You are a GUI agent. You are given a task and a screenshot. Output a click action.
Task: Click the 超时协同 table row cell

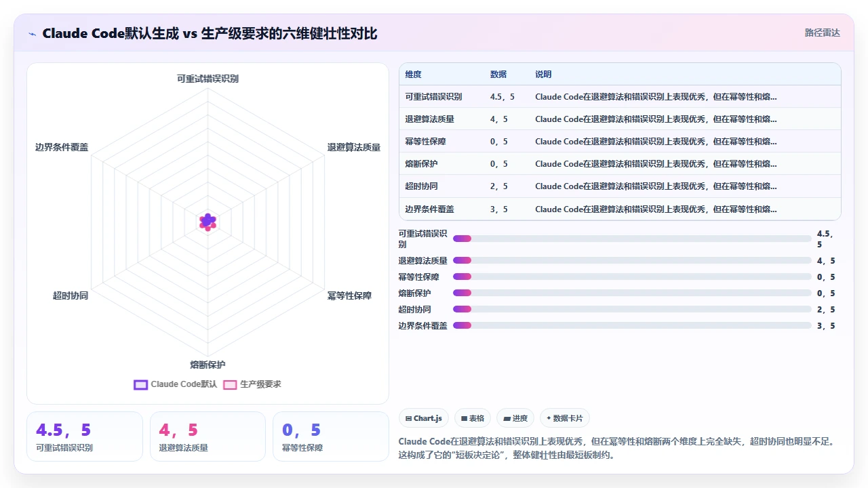(x=421, y=186)
